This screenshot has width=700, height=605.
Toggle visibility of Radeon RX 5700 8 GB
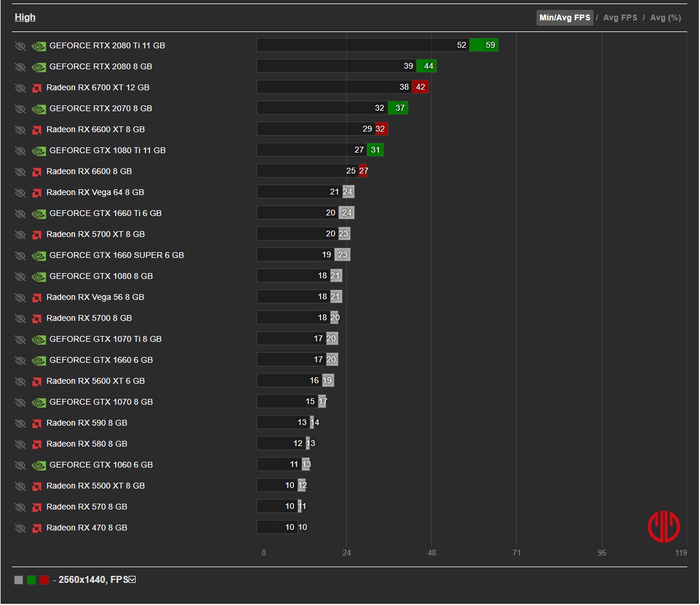click(20, 319)
